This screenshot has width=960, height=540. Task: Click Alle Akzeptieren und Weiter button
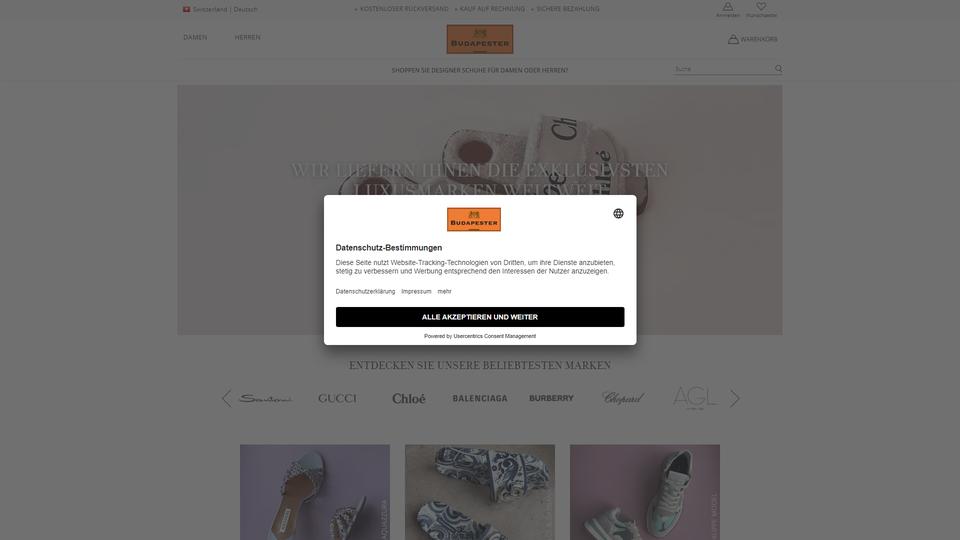click(480, 317)
